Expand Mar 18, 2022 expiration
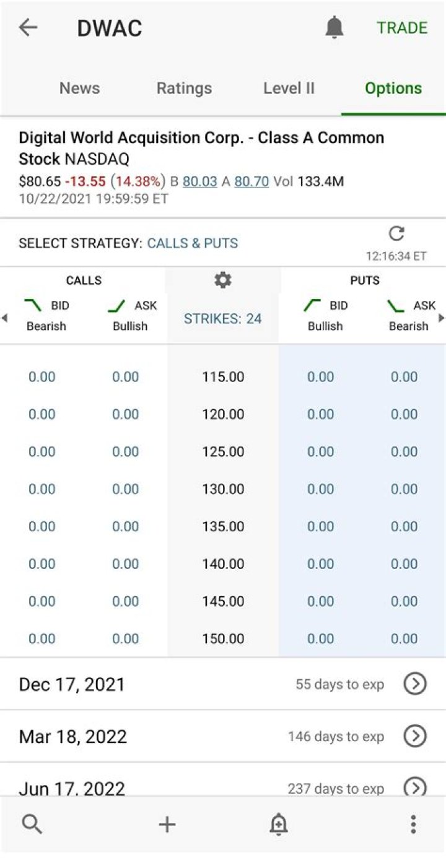 coord(415,736)
